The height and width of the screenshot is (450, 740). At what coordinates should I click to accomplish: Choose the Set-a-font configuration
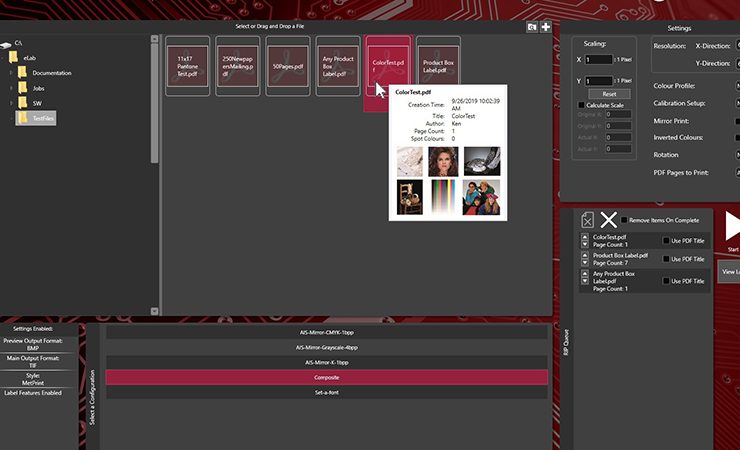(x=327, y=392)
